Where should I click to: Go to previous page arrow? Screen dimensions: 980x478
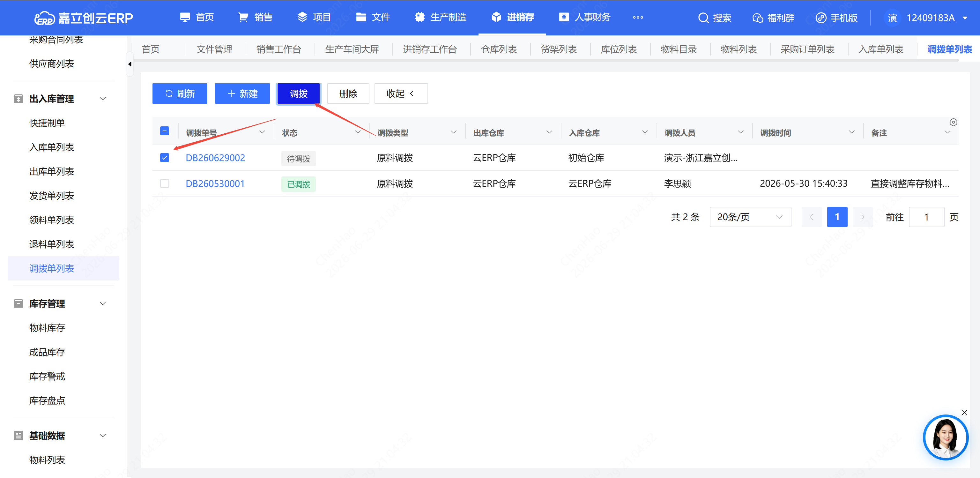point(811,217)
